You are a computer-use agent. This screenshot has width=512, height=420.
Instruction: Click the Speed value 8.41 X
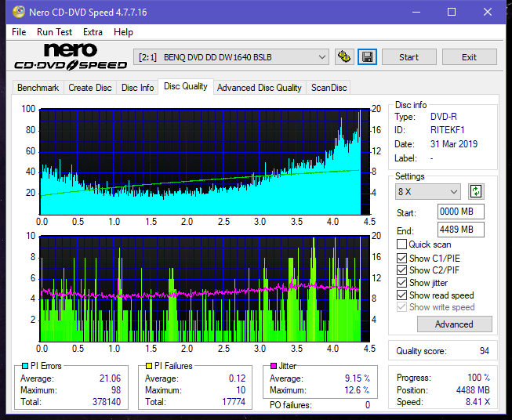click(x=478, y=402)
